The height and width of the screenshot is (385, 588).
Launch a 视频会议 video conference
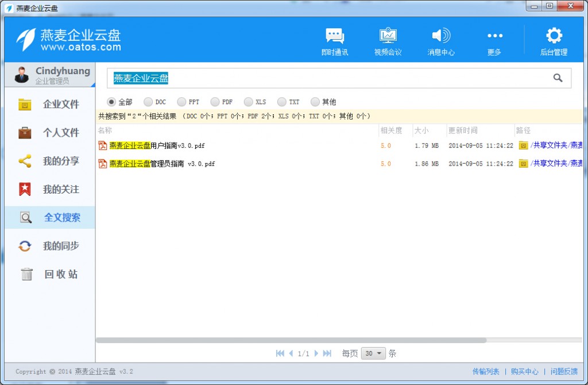tap(388, 39)
